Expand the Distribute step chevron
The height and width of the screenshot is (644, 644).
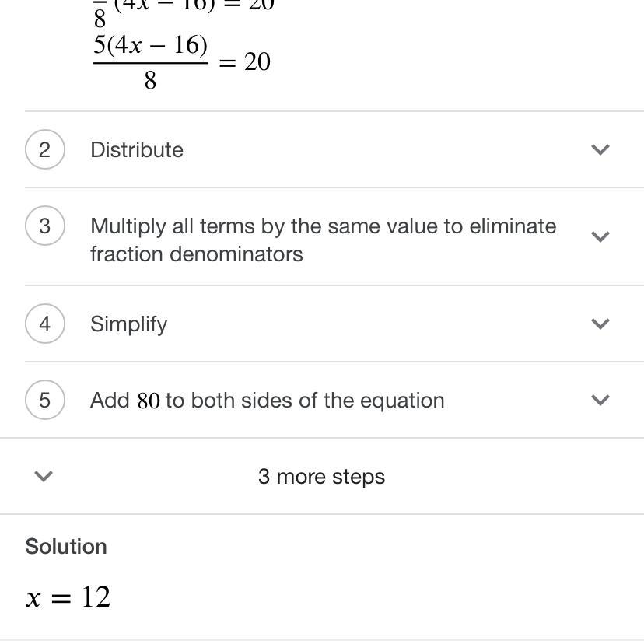tap(600, 149)
